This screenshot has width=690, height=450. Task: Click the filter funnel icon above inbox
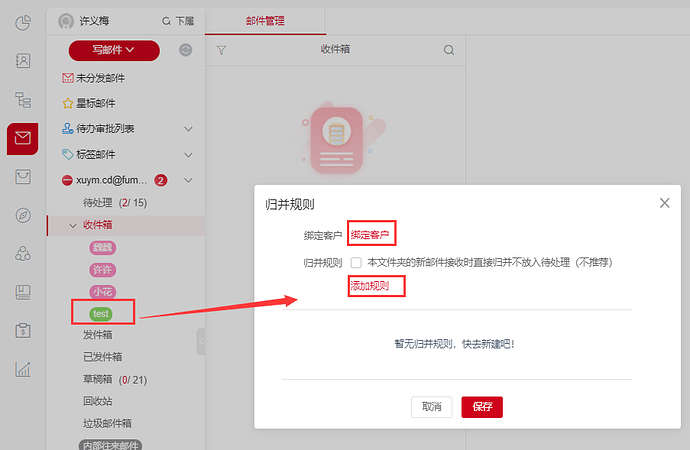point(221,50)
